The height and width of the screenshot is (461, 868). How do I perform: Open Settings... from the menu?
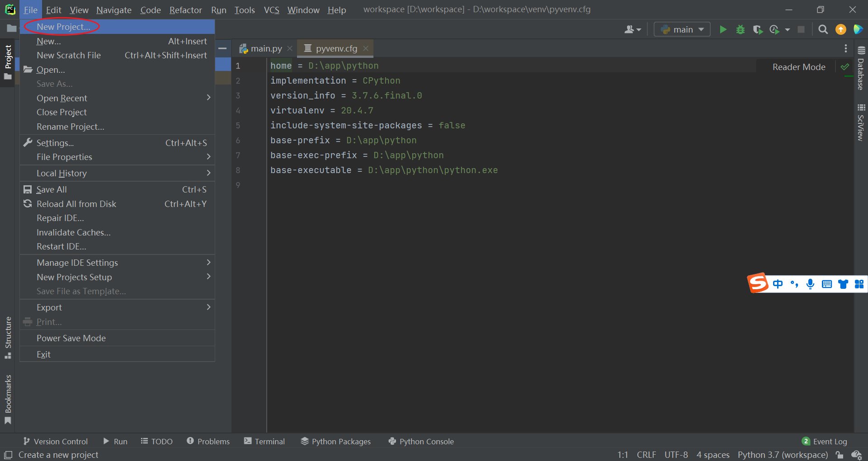(x=117, y=143)
